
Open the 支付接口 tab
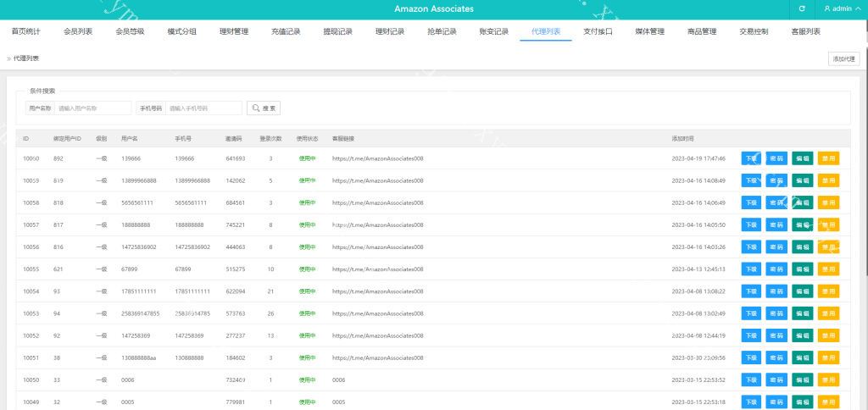pyautogui.click(x=598, y=31)
